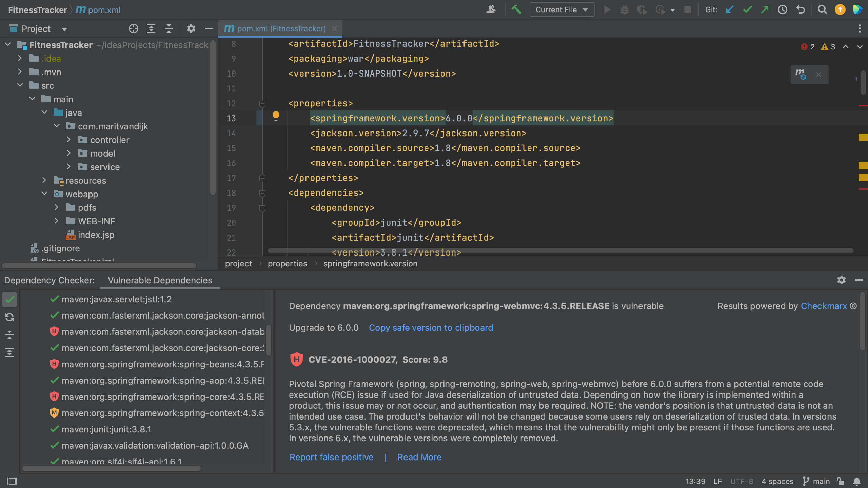Viewport: 868px width, 488px height.
Task: Select the Vulnerable Dependencies tab
Action: pos(160,280)
